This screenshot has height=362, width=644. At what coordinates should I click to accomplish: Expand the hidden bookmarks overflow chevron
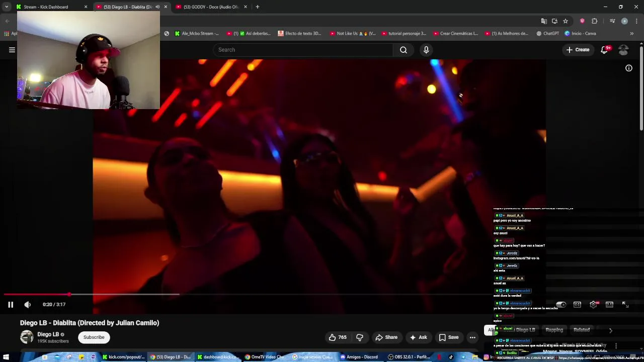tap(632, 34)
